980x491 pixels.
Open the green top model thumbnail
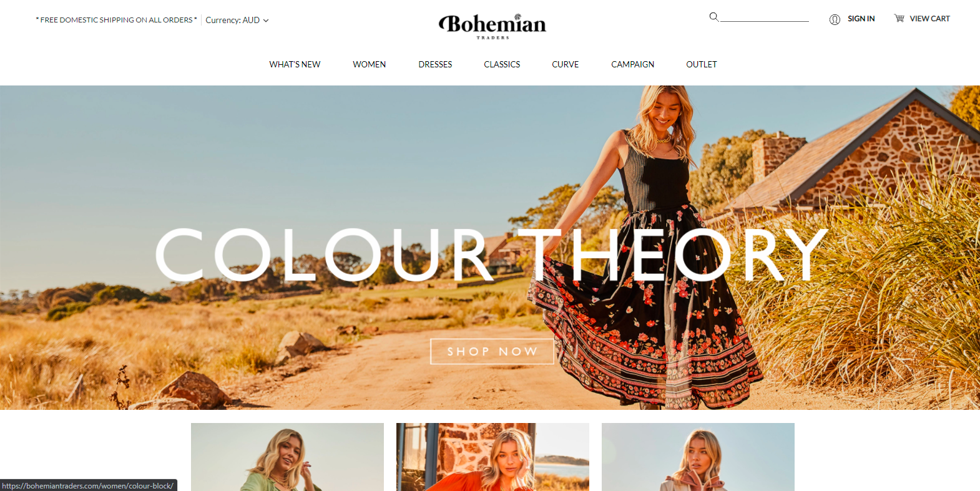[287, 457]
